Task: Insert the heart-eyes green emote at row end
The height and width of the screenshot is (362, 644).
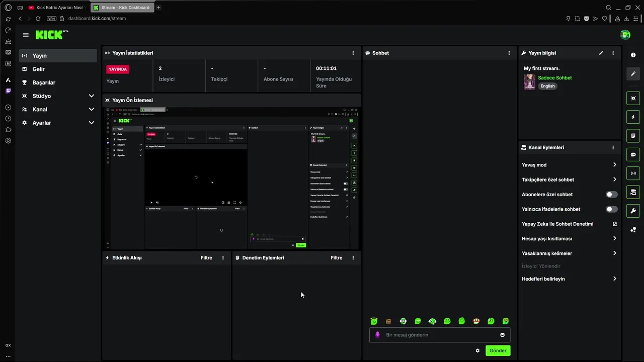Action: 506,321
